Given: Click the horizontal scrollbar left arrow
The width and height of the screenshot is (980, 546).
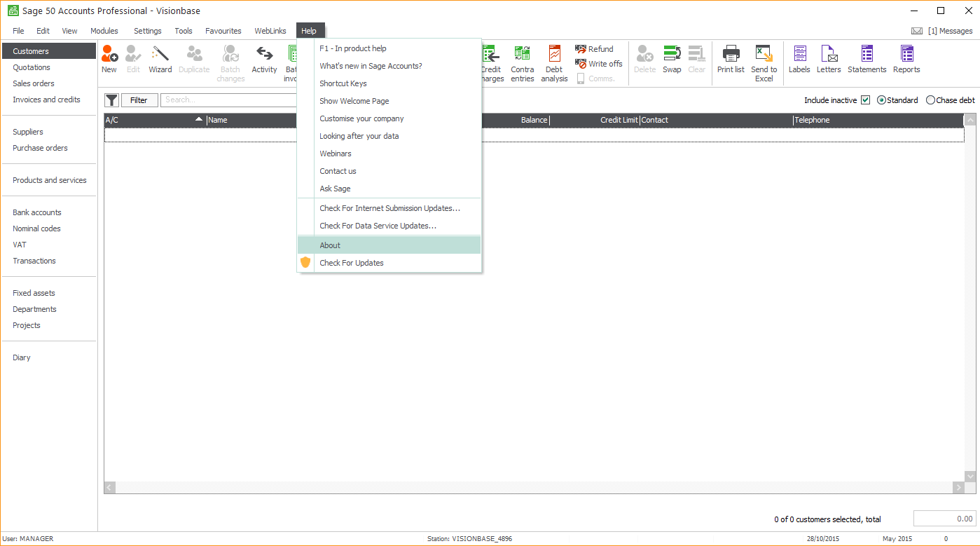Looking at the screenshot, I should [110, 487].
